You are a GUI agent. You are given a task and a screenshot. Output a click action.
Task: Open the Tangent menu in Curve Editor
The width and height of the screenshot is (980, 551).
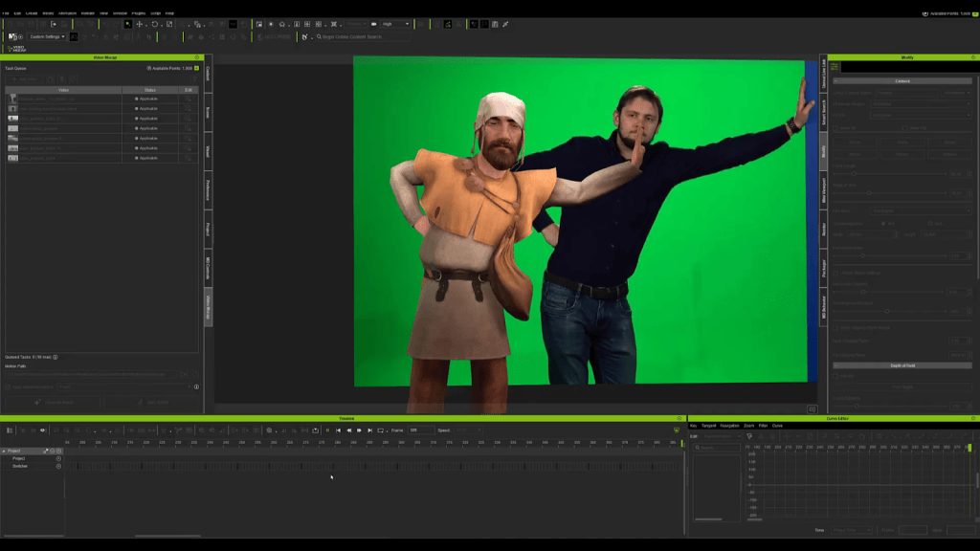point(709,426)
